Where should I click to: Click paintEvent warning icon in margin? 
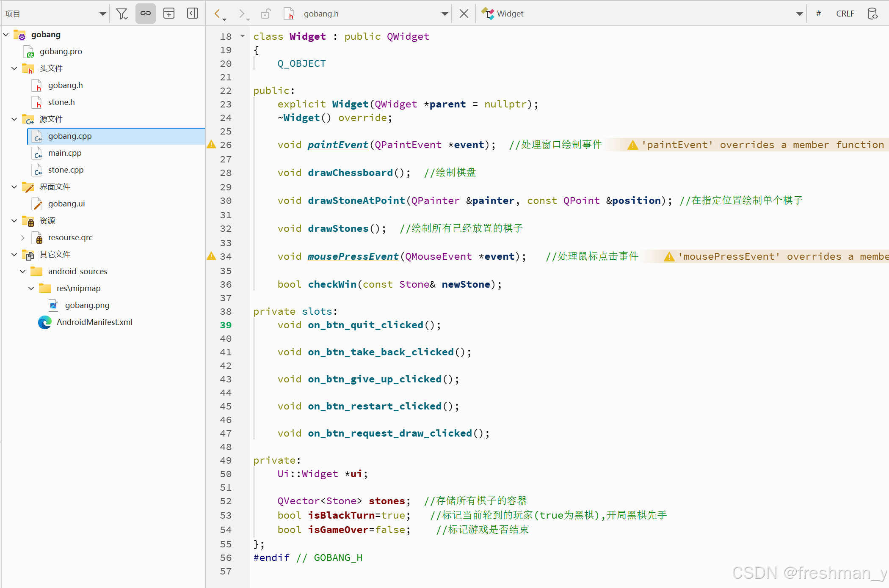[211, 145]
